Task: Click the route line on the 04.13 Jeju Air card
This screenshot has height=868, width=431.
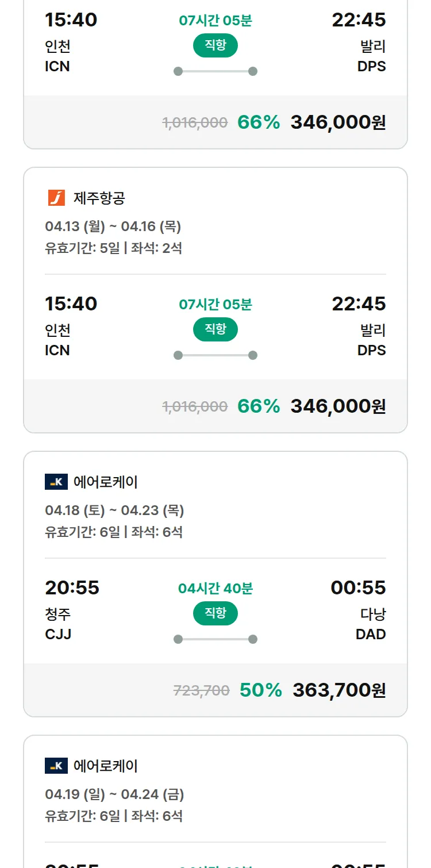Action: pos(215,355)
